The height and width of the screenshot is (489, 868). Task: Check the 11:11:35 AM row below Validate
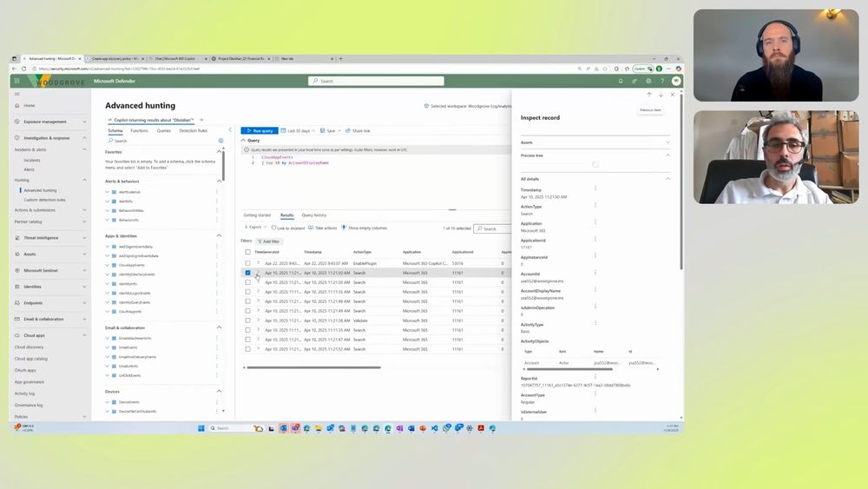[x=248, y=330]
